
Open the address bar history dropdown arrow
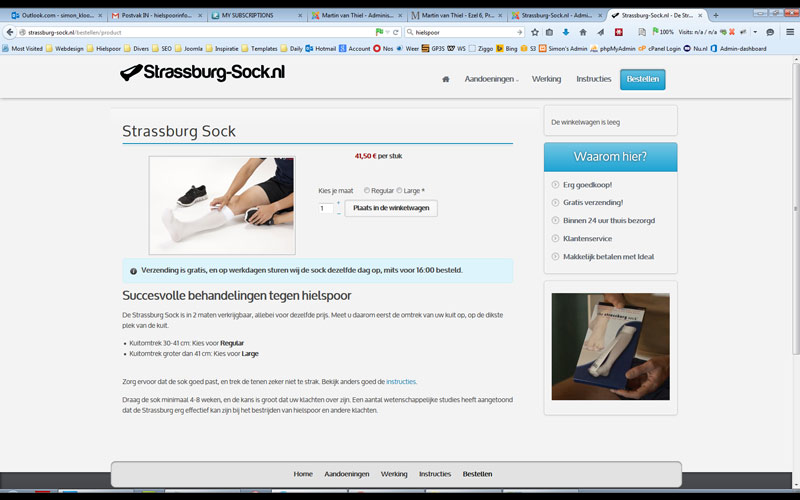tap(388, 32)
